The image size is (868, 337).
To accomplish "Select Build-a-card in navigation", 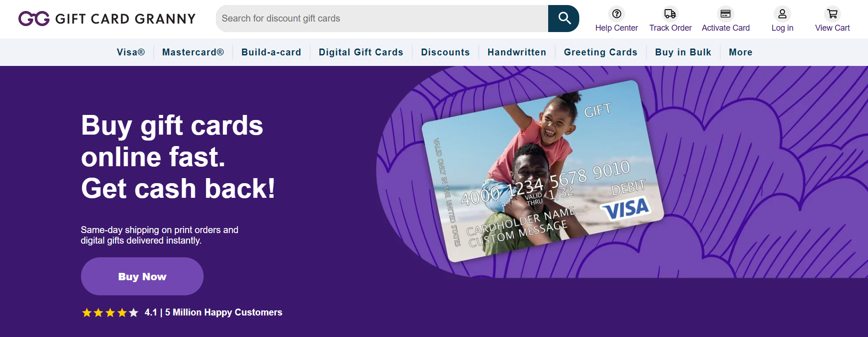I will pyautogui.click(x=271, y=52).
